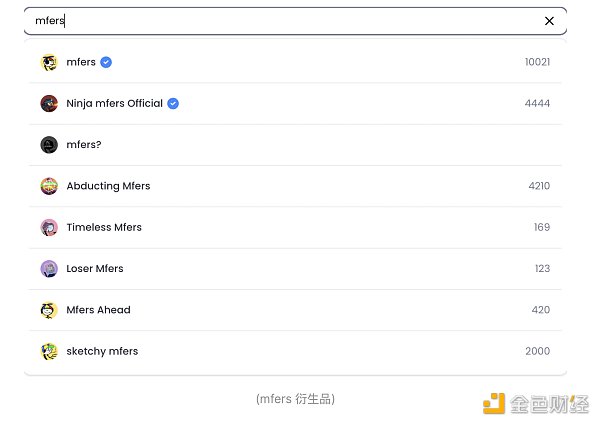Click the mfers collection avatar icon
This screenshot has height=425, width=600.
49,62
